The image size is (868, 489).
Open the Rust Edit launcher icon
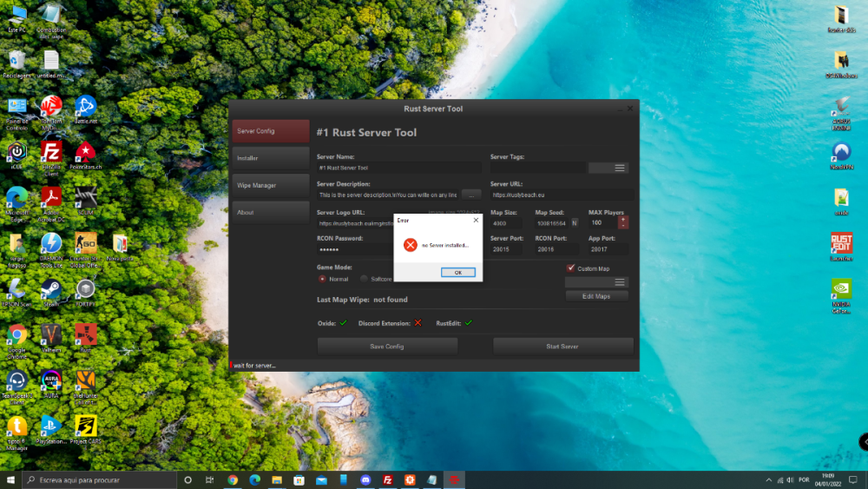click(841, 244)
